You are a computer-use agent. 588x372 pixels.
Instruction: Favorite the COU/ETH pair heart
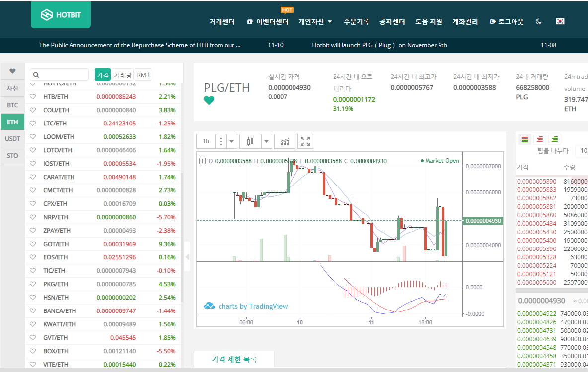(x=33, y=110)
